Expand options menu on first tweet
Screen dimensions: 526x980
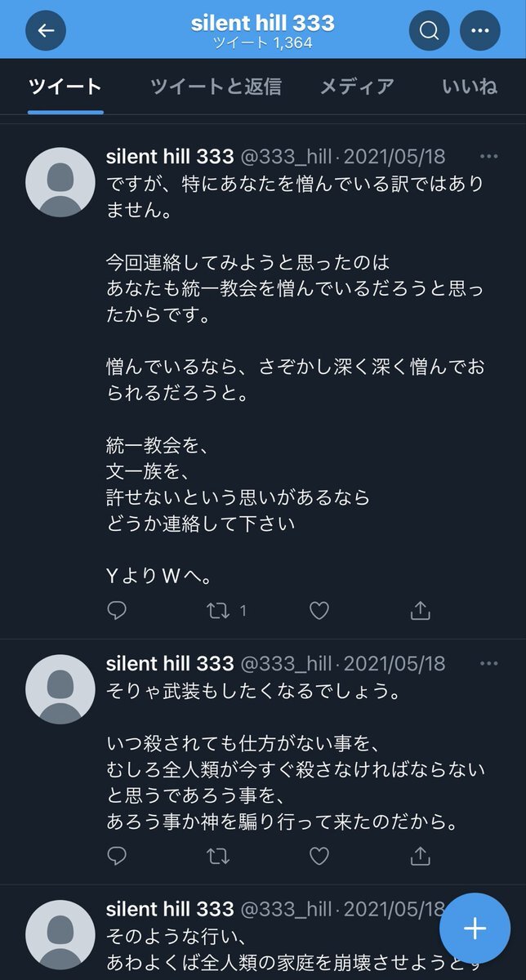click(489, 157)
